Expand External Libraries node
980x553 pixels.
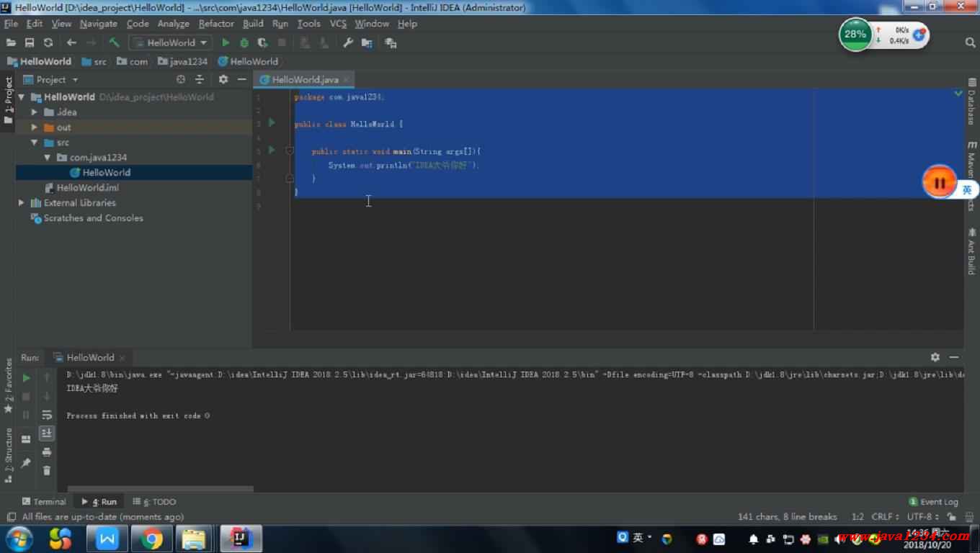pyautogui.click(x=22, y=203)
